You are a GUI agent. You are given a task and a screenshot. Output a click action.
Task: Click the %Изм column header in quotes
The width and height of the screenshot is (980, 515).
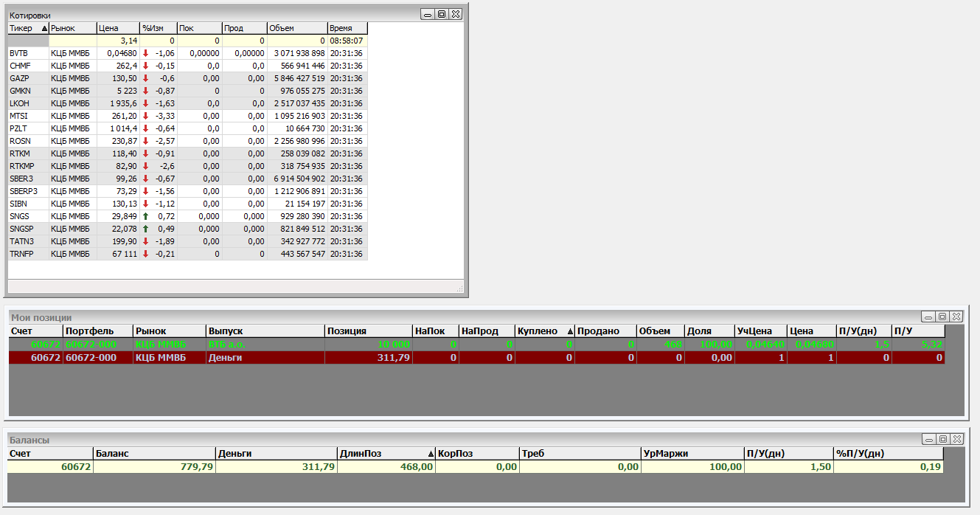click(x=158, y=28)
